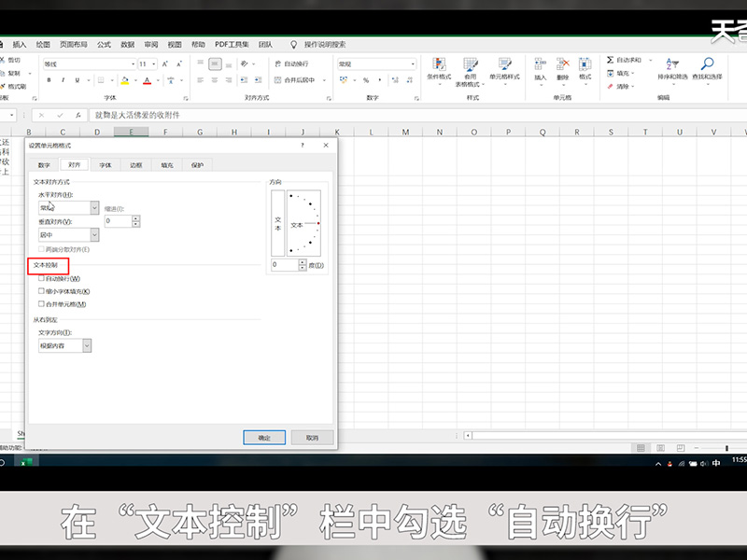Click the 格式刷 format painter
The height and width of the screenshot is (560, 747).
point(13,86)
